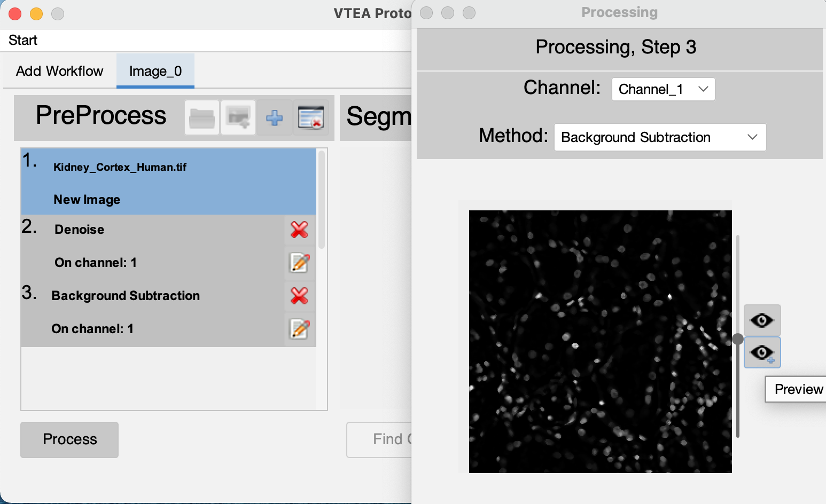Click the eye-with-plus preview icon
The height and width of the screenshot is (504, 826).
tap(762, 352)
